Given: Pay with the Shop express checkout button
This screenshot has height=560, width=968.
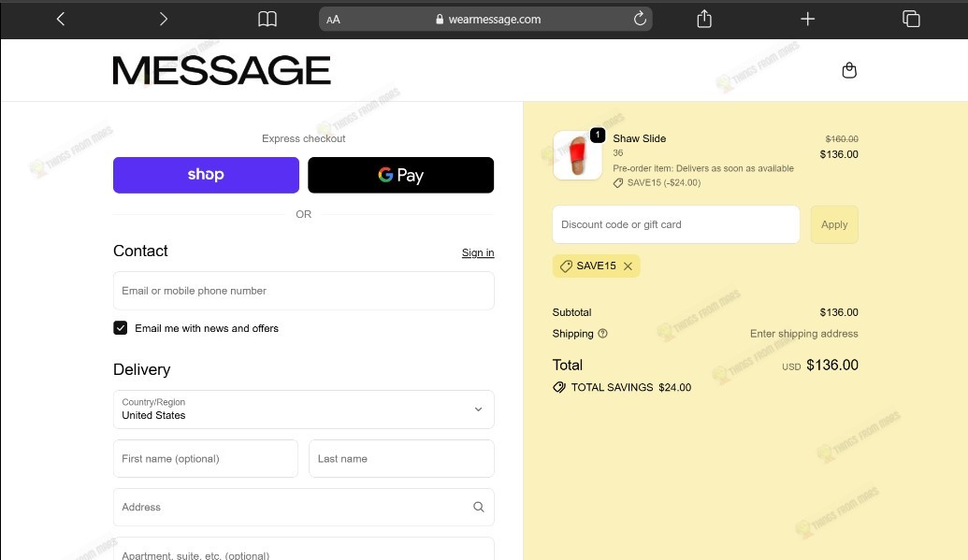Looking at the screenshot, I should coord(206,175).
